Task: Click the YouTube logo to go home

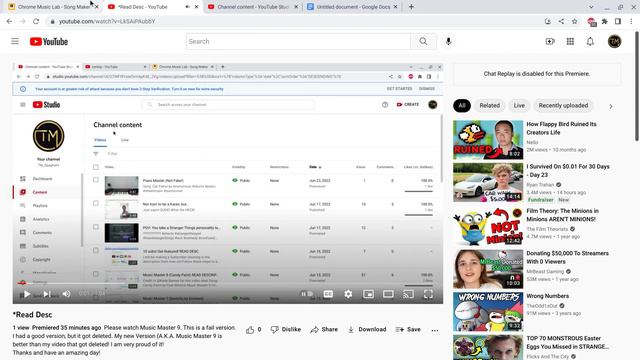Action: point(49,42)
